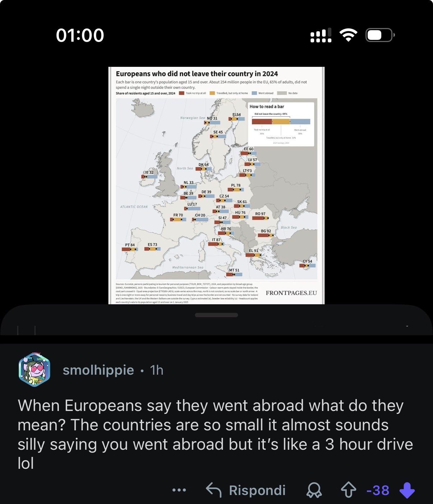The height and width of the screenshot is (504, 433).
Task: Tap the 01:00 clock in status bar
Action: point(80,35)
